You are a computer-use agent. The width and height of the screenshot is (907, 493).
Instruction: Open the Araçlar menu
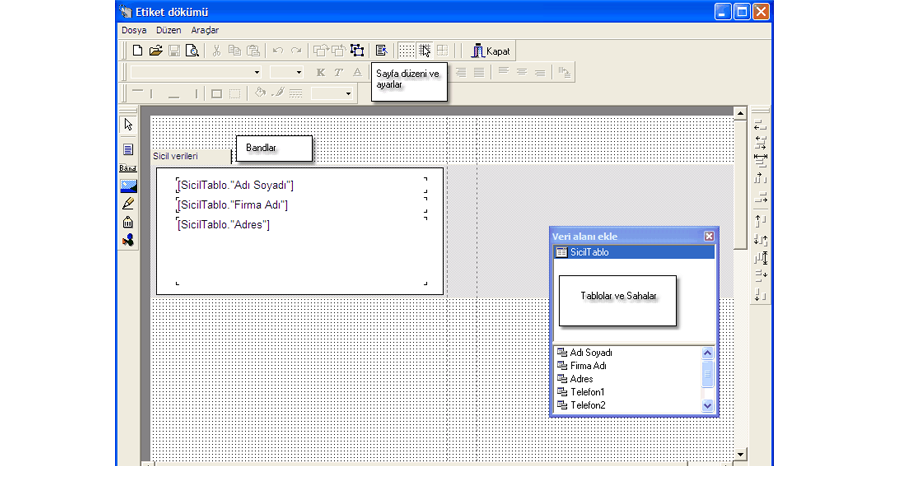click(205, 31)
